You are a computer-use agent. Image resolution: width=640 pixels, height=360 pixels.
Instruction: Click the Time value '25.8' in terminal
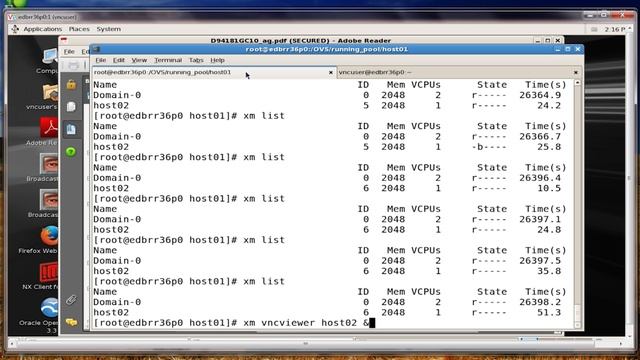(x=549, y=147)
